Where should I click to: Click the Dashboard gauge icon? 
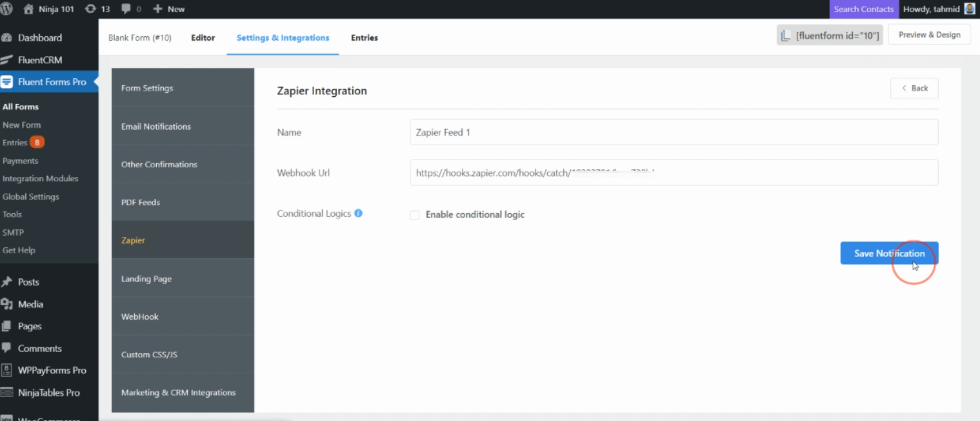pos(8,37)
